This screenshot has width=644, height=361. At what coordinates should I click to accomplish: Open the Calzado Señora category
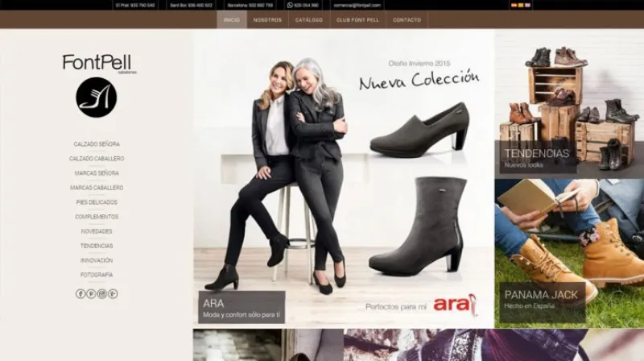97,144
